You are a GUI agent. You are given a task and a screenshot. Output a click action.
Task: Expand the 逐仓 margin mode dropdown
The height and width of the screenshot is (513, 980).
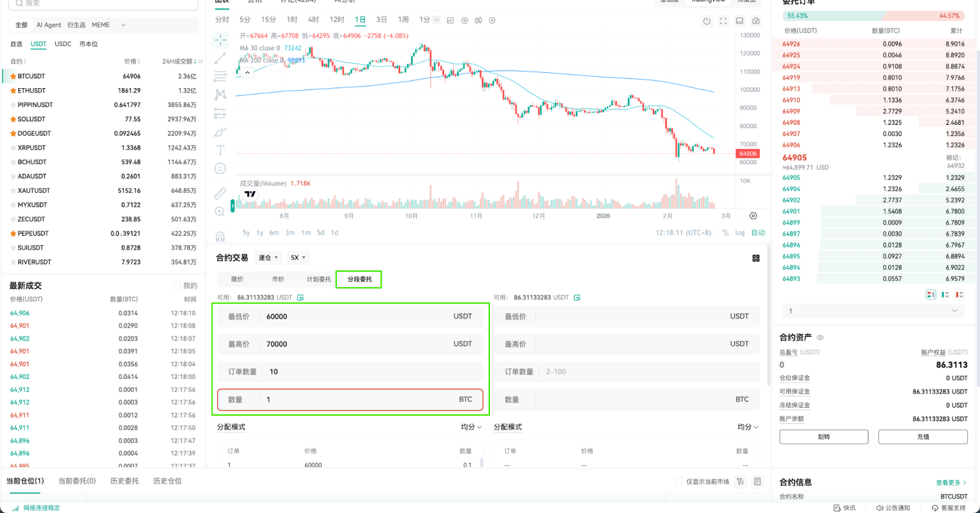pyautogui.click(x=268, y=258)
